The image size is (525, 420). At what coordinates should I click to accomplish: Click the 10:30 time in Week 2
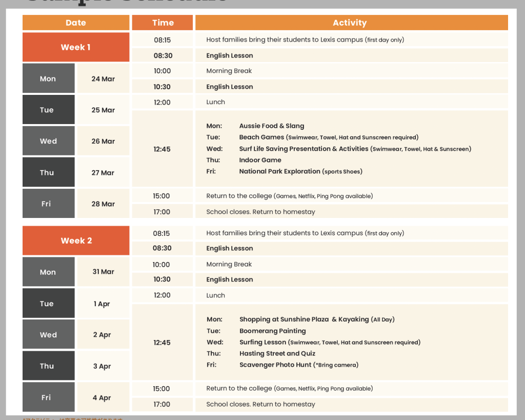point(162,279)
